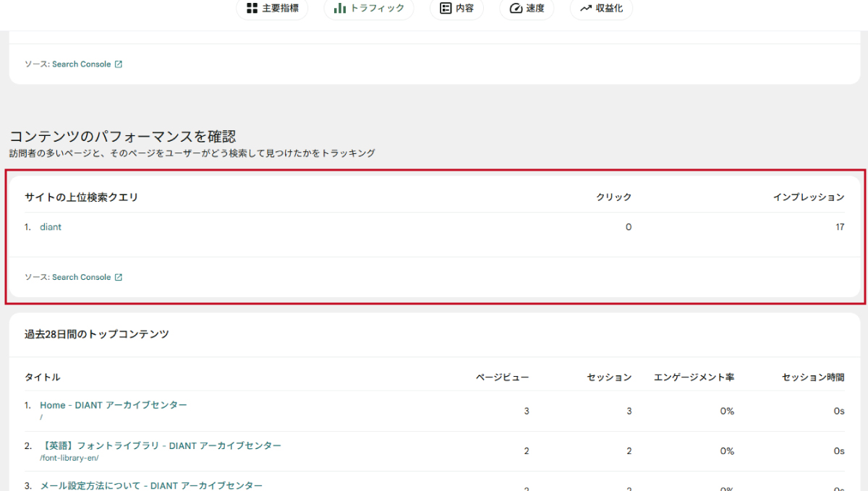
Task: Click the bar chart icon on トラフィック tab
Action: [339, 9]
